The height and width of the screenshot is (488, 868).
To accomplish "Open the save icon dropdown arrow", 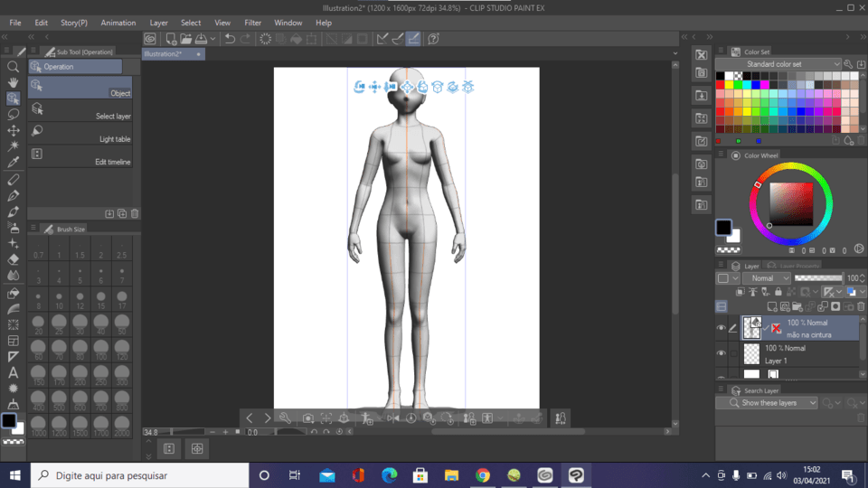I will (x=212, y=39).
